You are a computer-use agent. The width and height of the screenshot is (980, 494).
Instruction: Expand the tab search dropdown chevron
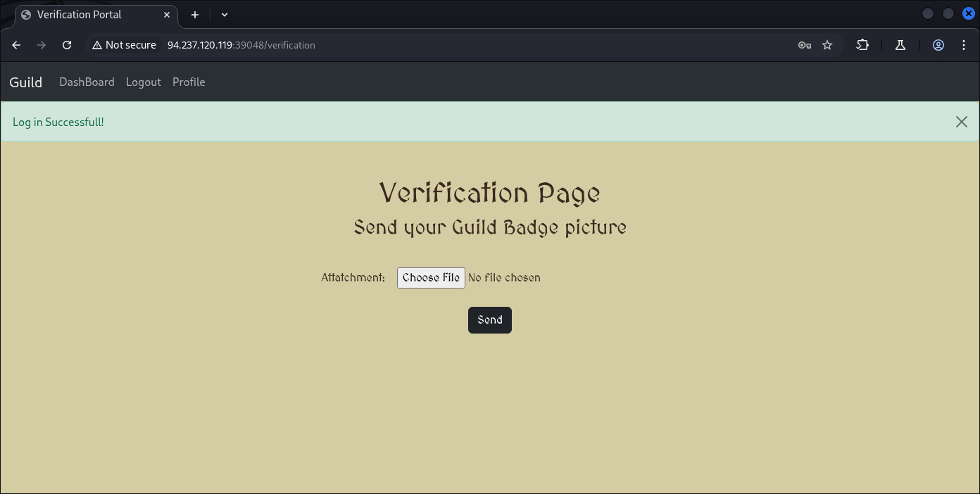tap(225, 15)
